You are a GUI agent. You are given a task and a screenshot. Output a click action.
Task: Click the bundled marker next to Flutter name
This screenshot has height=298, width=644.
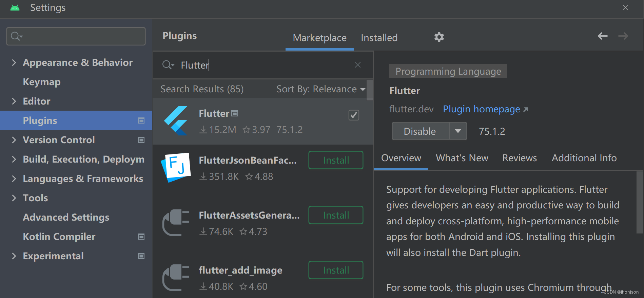click(x=235, y=113)
